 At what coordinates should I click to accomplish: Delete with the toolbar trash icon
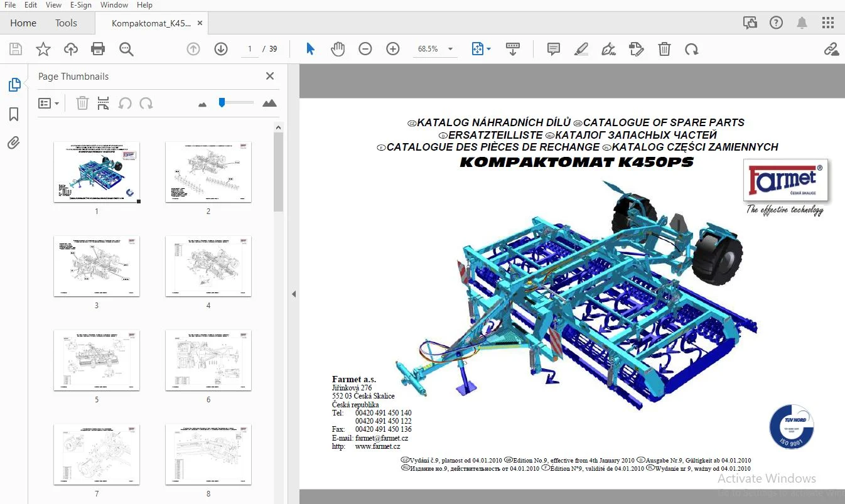click(664, 49)
